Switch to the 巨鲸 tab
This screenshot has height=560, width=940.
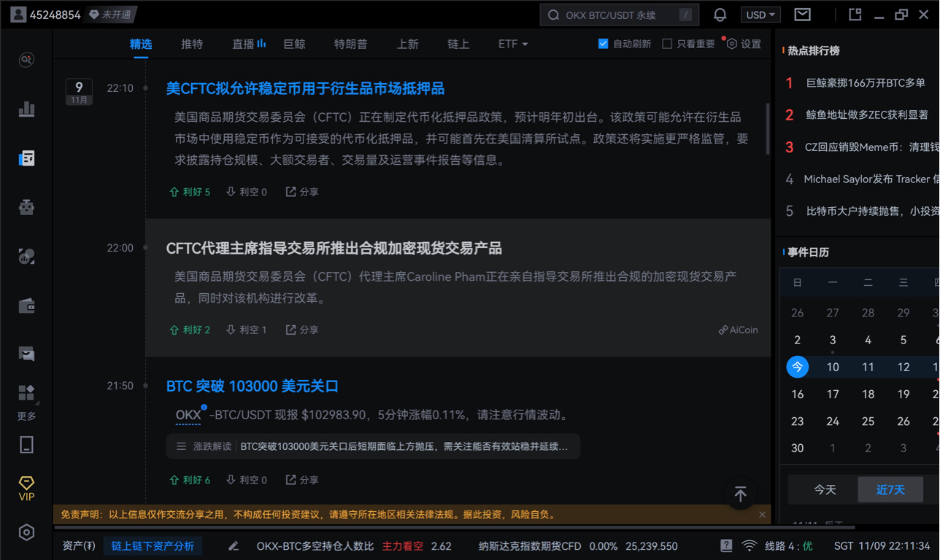coord(294,44)
